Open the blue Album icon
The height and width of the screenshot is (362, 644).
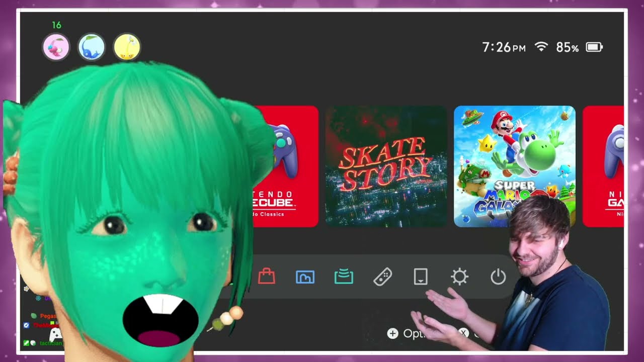[305, 277]
